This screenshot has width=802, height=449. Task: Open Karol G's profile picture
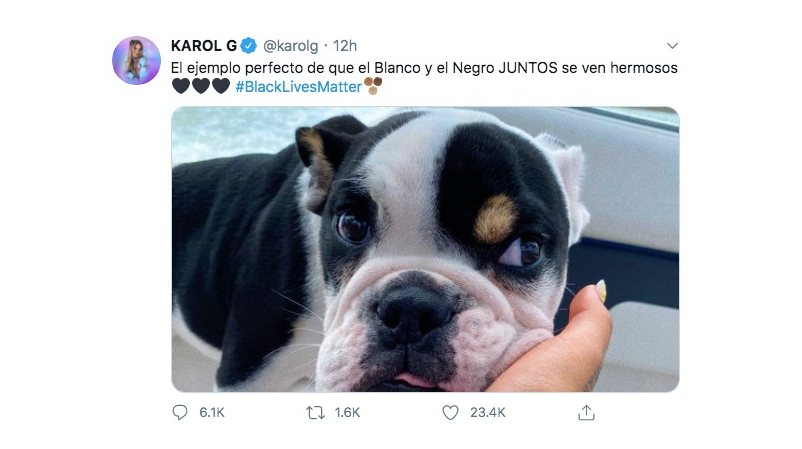coord(136,60)
